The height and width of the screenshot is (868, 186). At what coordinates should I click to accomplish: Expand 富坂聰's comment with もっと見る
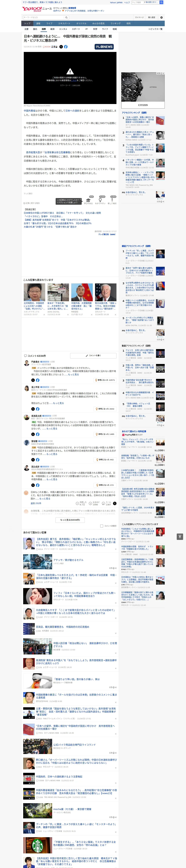pyautogui.click(x=52, y=454)
